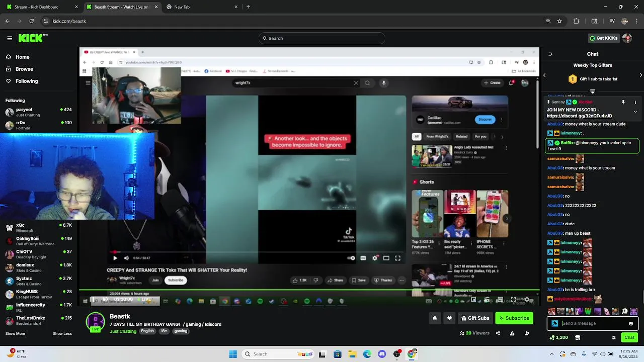Open browser extensions puzzle icon
The height and width of the screenshot is (362, 644).
click(x=577, y=21)
